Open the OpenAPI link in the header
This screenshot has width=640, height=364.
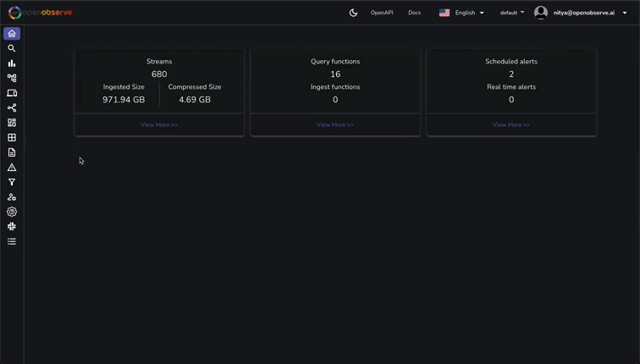point(382,13)
